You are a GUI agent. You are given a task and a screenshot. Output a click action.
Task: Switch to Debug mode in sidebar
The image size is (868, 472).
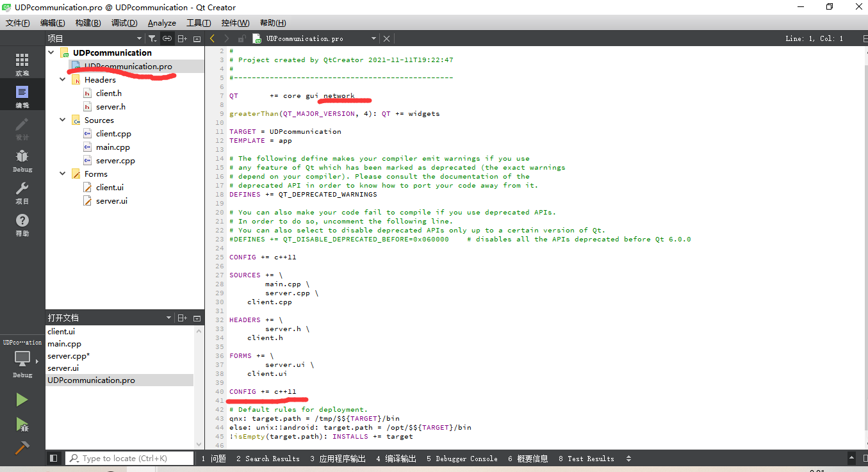coord(22,160)
